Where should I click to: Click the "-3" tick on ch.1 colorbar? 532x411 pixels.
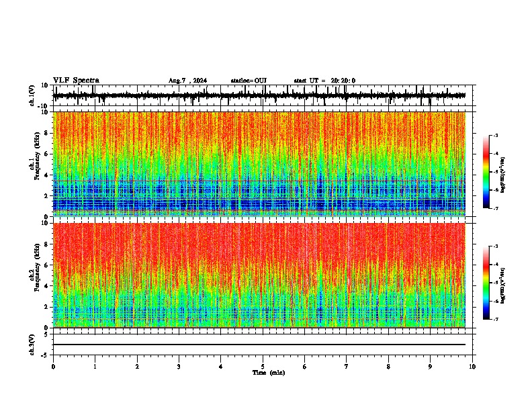tap(495, 136)
